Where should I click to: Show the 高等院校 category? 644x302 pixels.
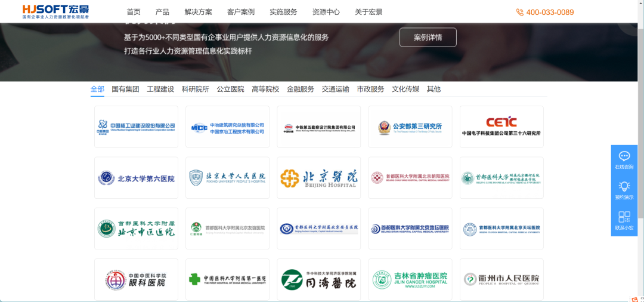pyautogui.click(x=265, y=89)
